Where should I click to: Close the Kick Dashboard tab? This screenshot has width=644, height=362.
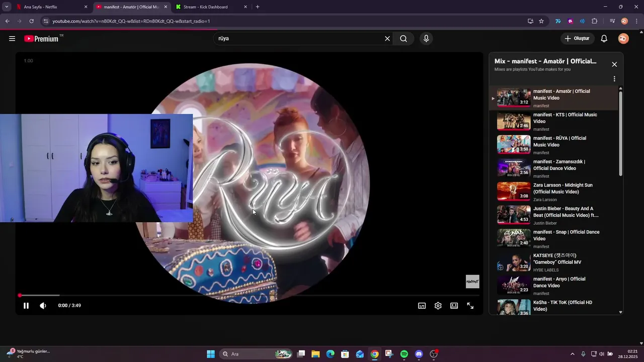pos(246,7)
